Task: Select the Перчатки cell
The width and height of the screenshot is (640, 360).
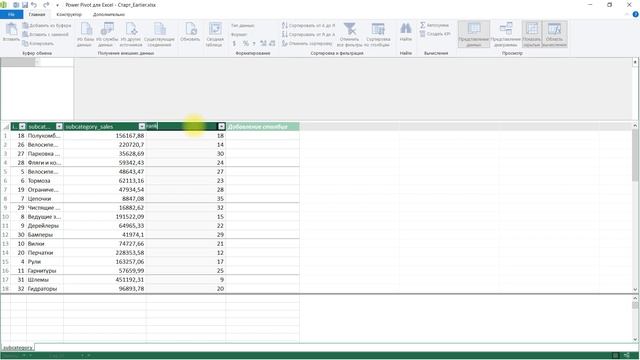Action: 45,253
